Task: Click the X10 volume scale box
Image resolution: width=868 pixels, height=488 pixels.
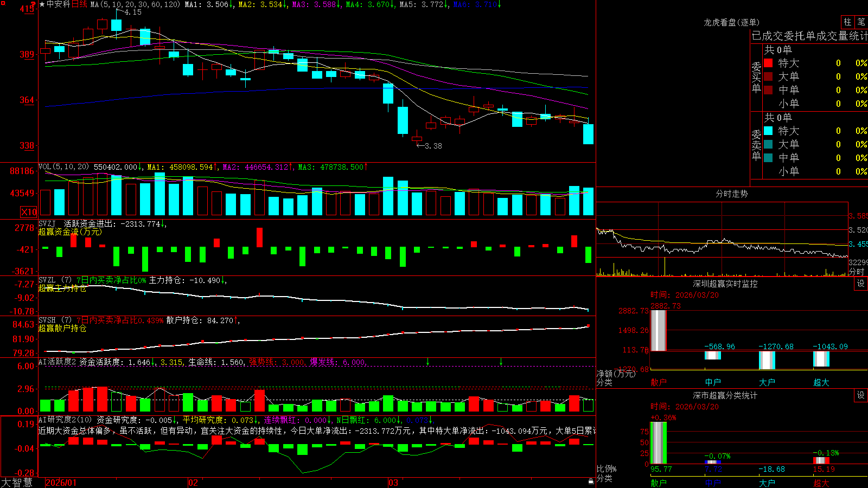Action: click(x=29, y=212)
